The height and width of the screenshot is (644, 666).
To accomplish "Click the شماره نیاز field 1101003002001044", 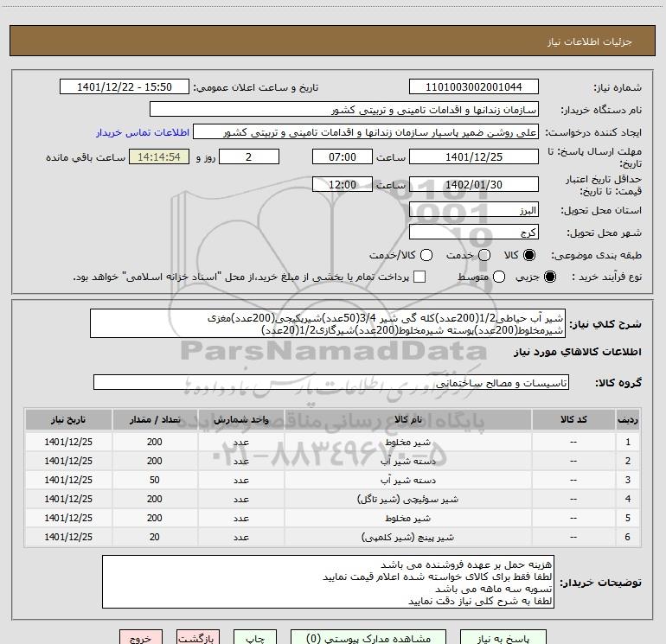I will 474,87.
